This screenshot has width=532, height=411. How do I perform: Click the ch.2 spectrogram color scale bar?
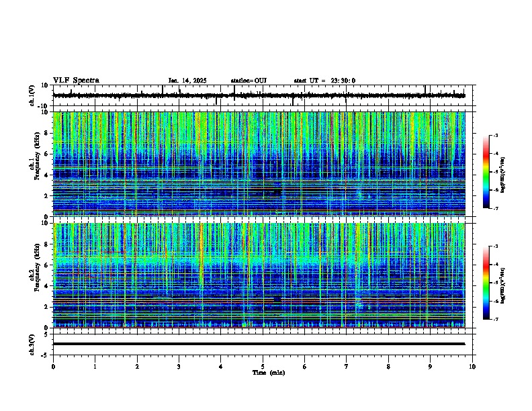point(486,283)
